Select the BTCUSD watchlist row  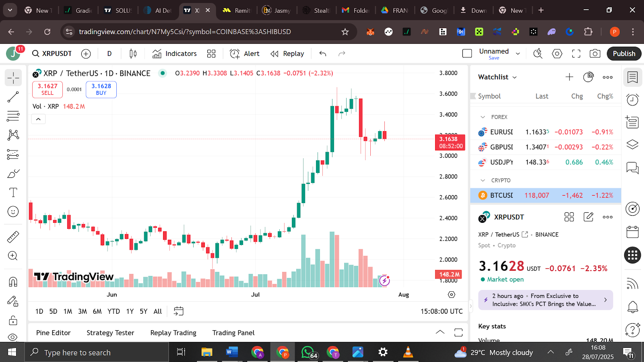click(x=546, y=195)
